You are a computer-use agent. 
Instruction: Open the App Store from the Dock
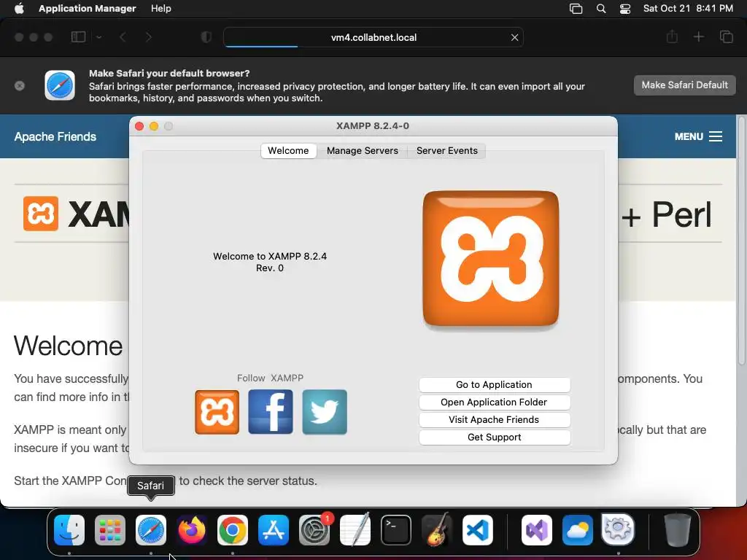274,530
